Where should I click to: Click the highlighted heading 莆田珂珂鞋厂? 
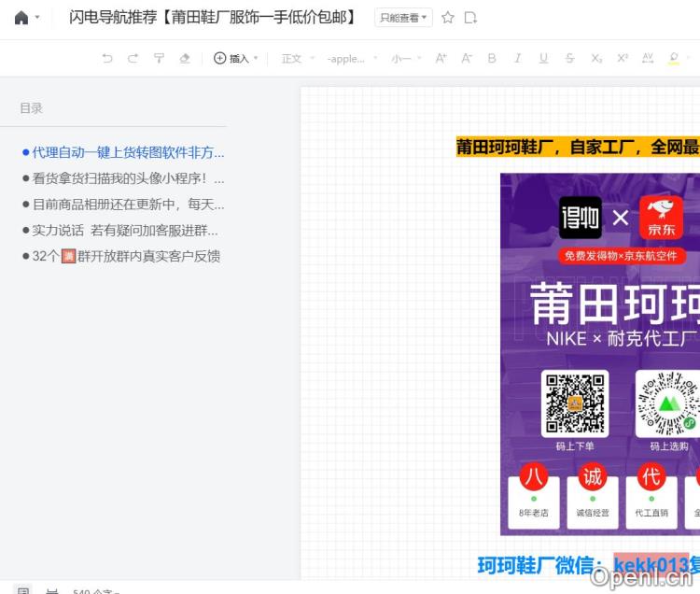[x=578, y=147]
